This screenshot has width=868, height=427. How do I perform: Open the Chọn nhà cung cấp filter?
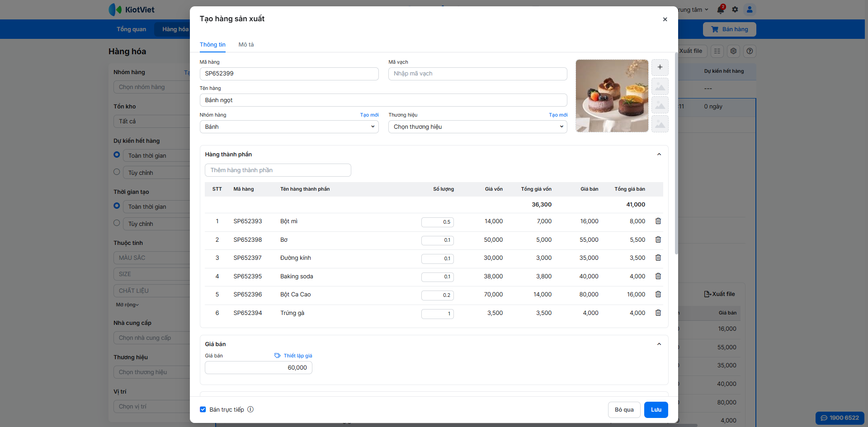coord(152,338)
